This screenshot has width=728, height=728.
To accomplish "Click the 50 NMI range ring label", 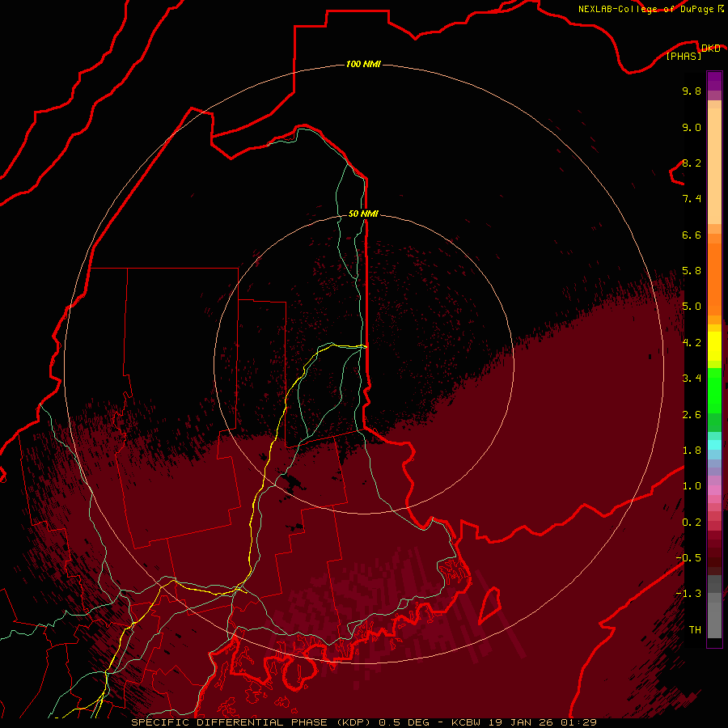I will click(x=363, y=214).
